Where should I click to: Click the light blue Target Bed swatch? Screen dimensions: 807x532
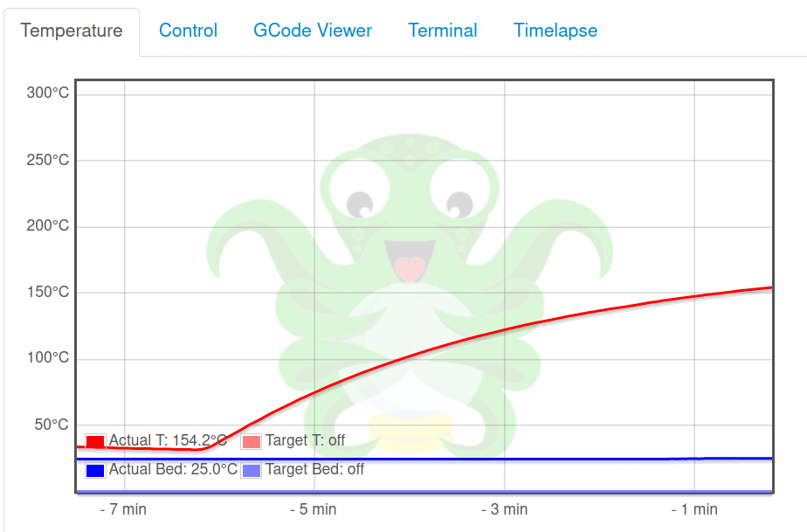[x=252, y=470]
